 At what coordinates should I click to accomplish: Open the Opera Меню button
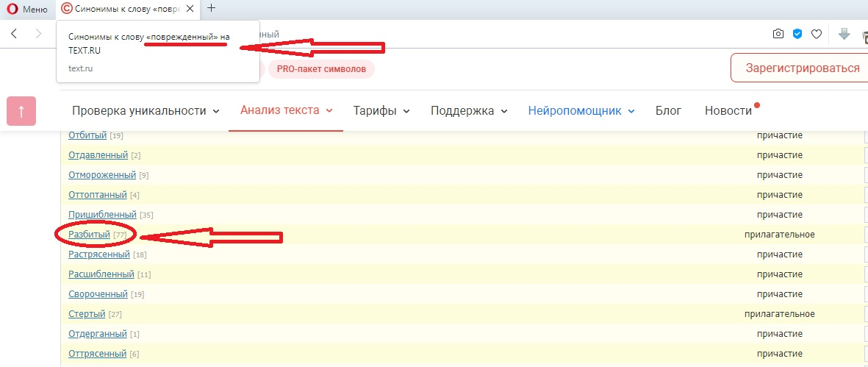tap(27, 9)
